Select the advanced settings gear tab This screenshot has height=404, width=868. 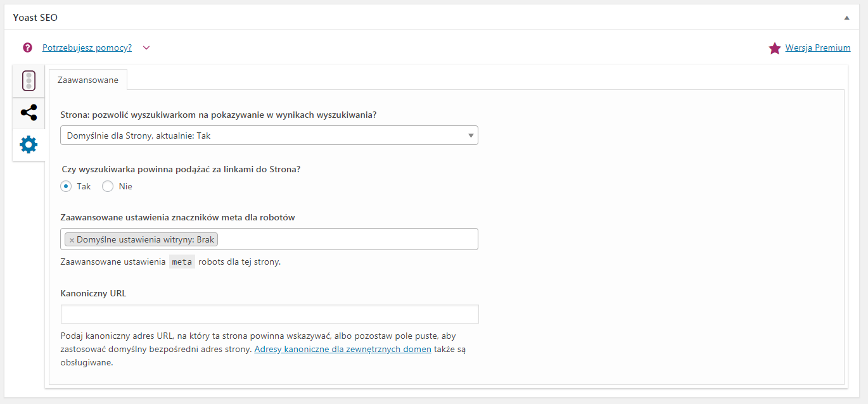29,145
